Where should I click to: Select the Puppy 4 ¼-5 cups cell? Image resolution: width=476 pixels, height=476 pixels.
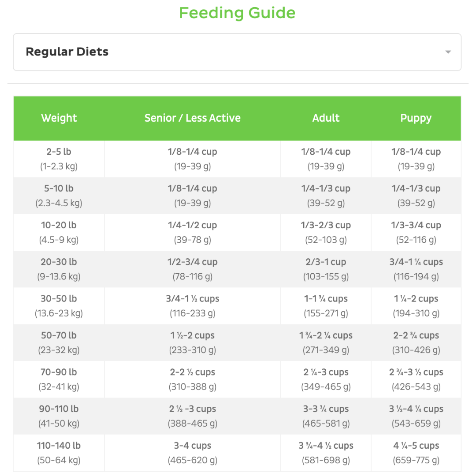[x=416, y=453]
